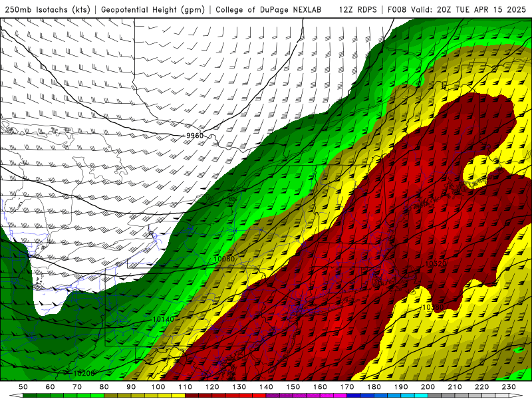Click the 'Geopotential Height (gpm)' title text
The image size is (532, 399).
click(153, 9)
